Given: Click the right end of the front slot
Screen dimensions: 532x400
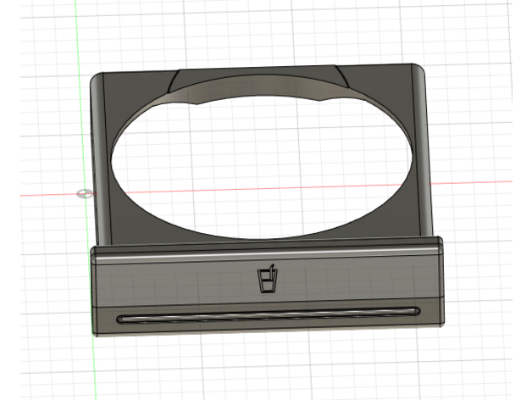Looking at the screenshot, I should pos(414,310).
